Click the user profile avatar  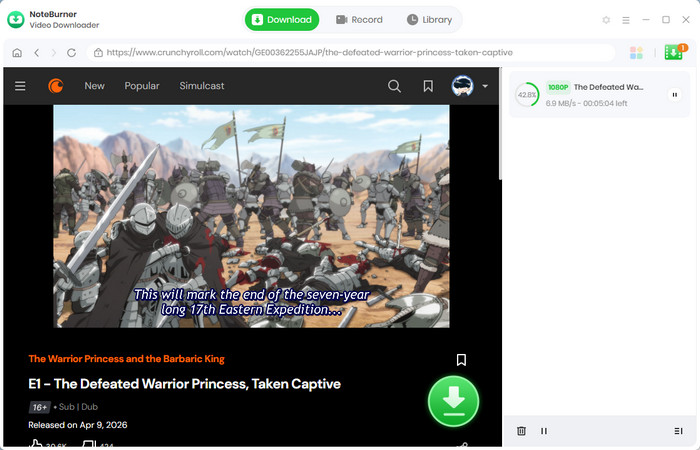[462, 86]
